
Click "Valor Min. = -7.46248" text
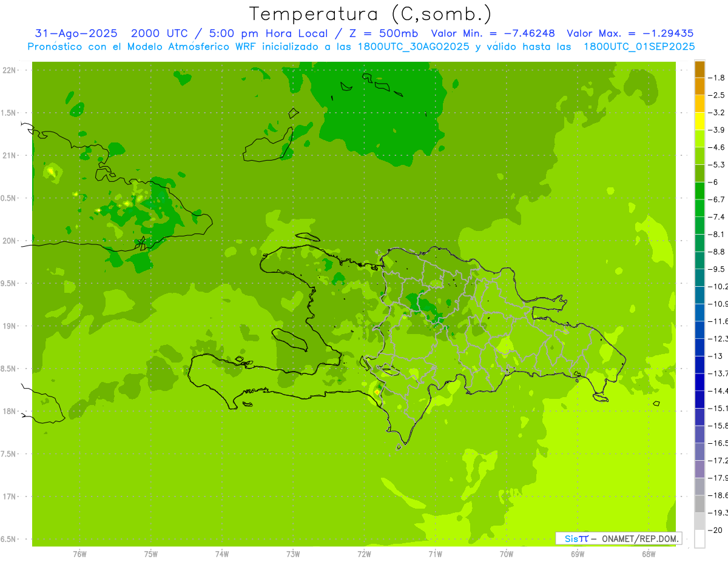pyautogui.click(x=493, y=33)
